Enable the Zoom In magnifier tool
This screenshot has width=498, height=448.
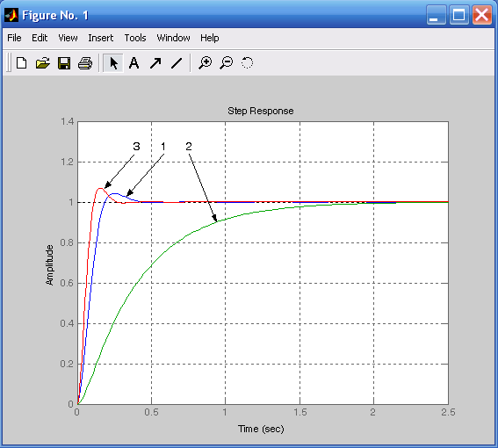tap(206, 63)
